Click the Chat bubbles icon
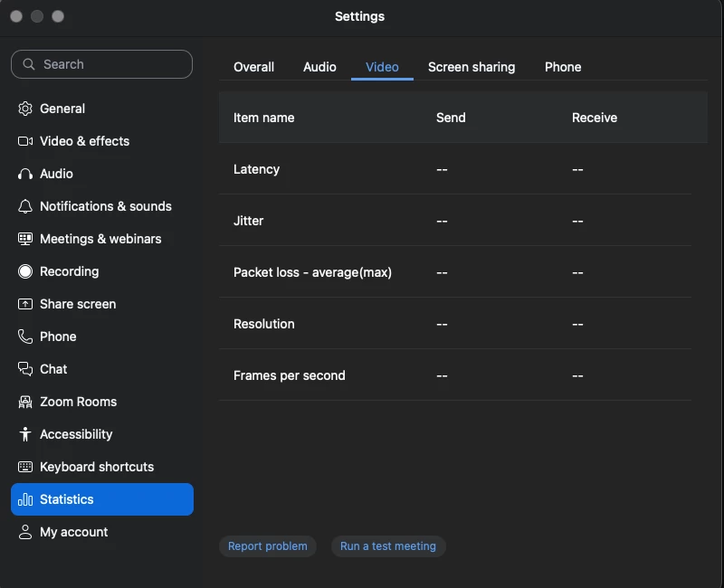 pyautogui.click(x=25, y=369)
